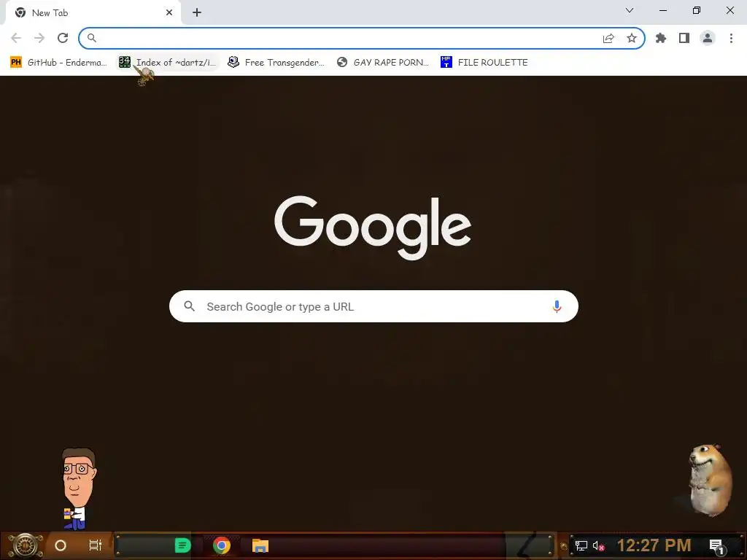Click the Google logo

click(x=373, y=227)
